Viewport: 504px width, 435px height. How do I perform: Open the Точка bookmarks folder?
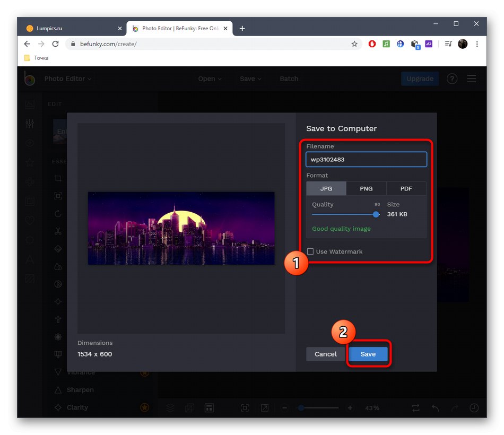(36, 58)
